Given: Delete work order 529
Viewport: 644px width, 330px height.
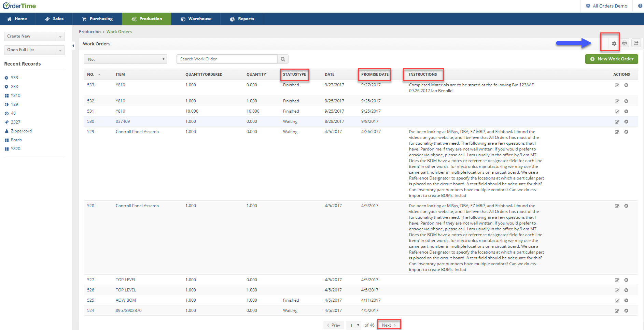Looking at the screenshot, I should tap(626, 132).
